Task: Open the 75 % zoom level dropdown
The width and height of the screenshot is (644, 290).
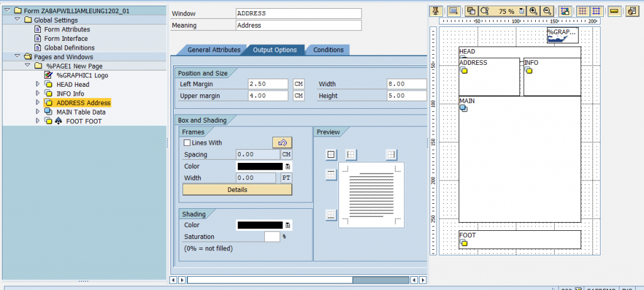Action: pyautogui.click(x=521, y=11)
